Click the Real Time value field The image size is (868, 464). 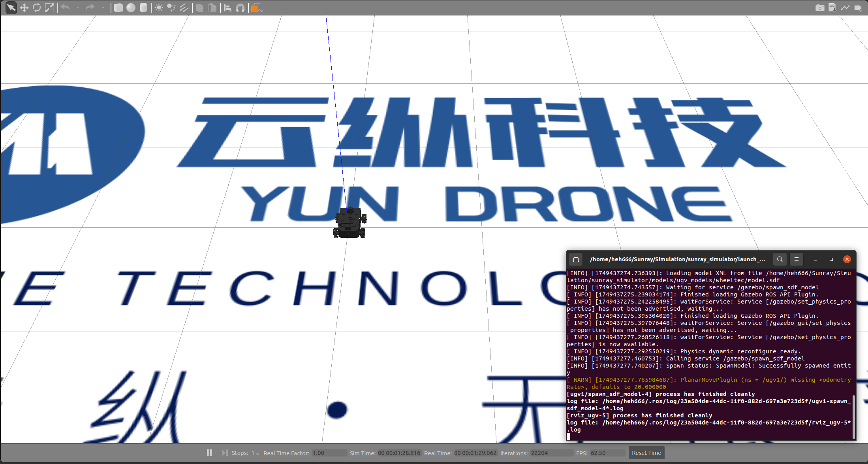(475, 453)
